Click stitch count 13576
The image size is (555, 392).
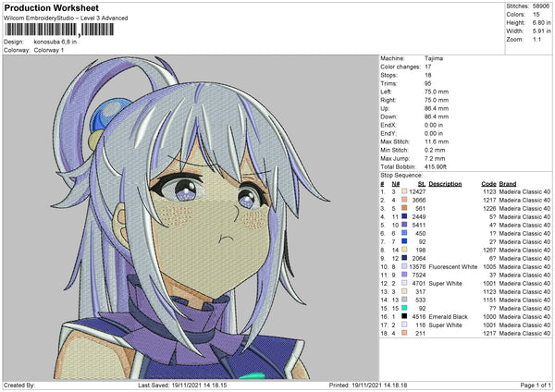point(417,267)
